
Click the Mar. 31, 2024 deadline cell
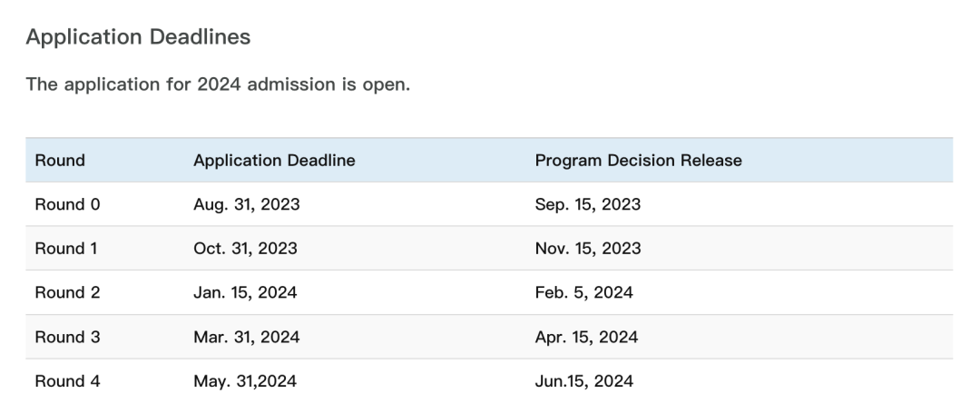coord(246,337)
